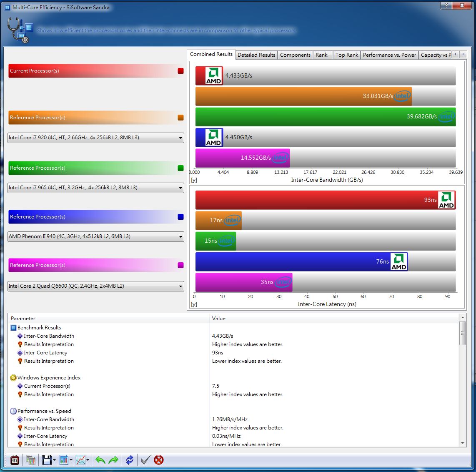Click the red cancel X icon
This screenshot has height=472, width=476.
tap(158, 460)
